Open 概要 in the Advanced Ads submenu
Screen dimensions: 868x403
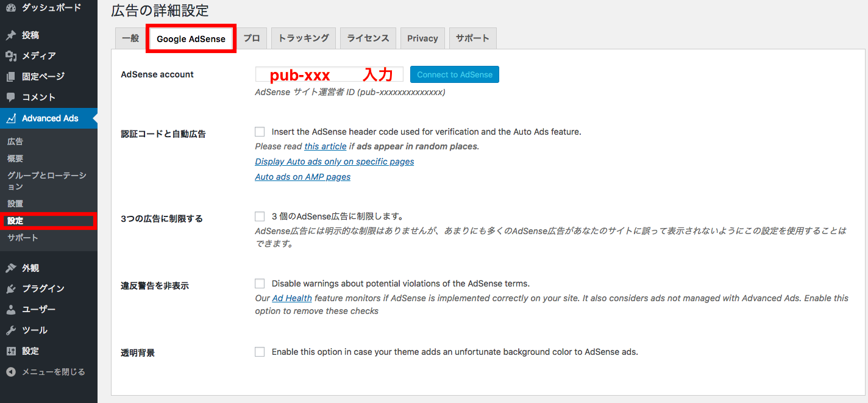click(x=15, y=159)
